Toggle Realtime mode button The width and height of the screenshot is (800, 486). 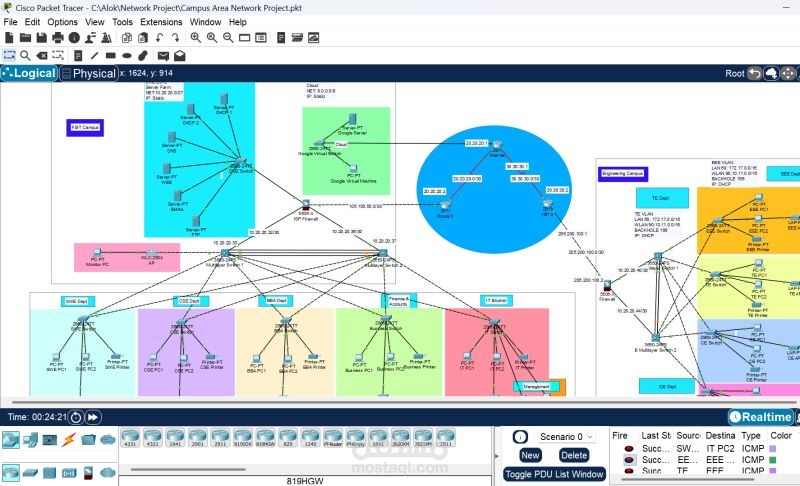tap(760, 417)
